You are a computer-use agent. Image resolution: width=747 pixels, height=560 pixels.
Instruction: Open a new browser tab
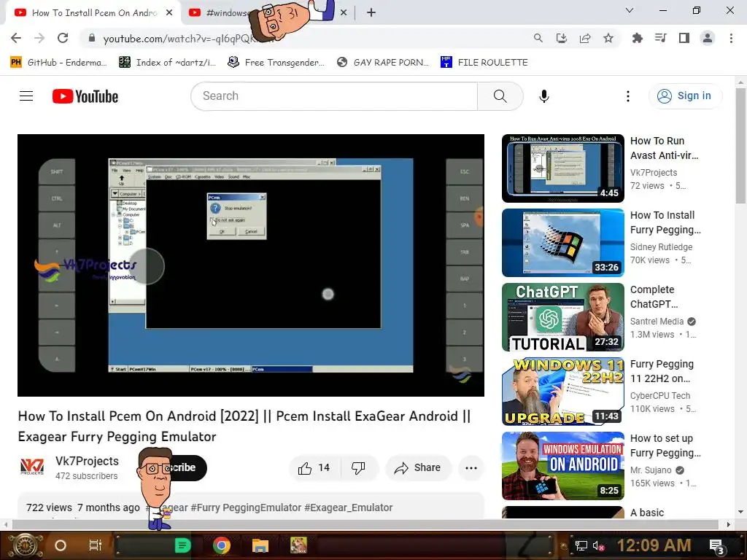click(x=371, y=13)
